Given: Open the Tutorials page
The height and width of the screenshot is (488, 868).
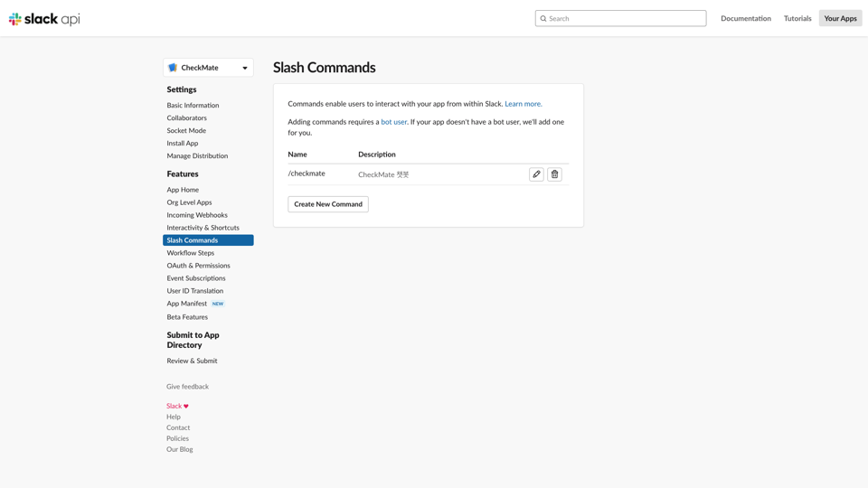Looking at the screenshot, I should point(797,18).
